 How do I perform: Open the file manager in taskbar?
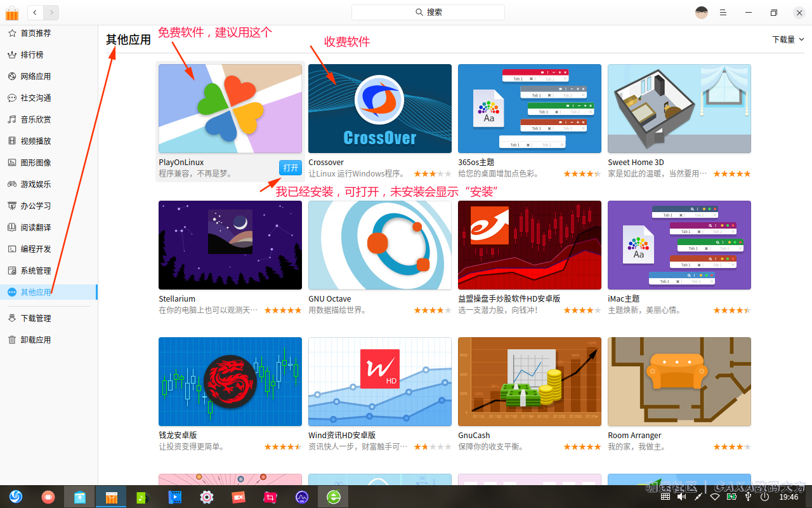click(80, 497)
